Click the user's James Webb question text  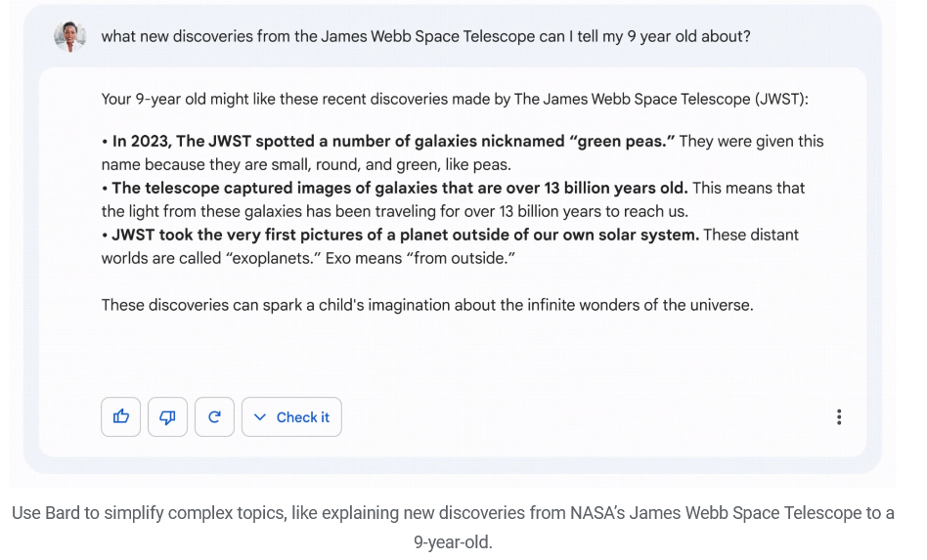(x=425, y=36)
